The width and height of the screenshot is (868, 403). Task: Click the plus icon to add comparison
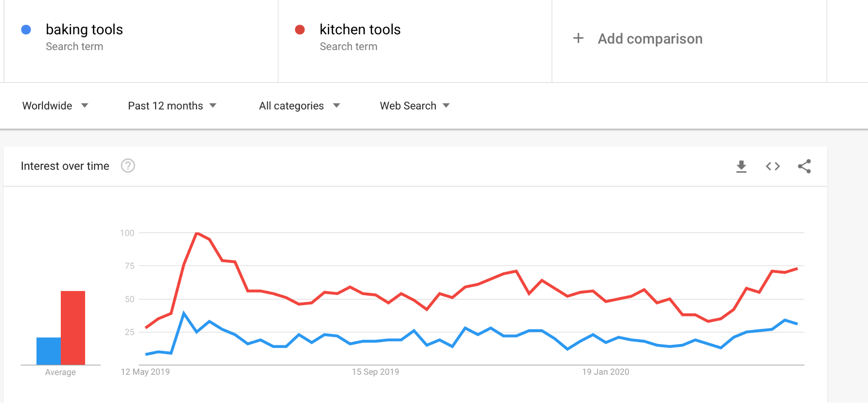578,38
